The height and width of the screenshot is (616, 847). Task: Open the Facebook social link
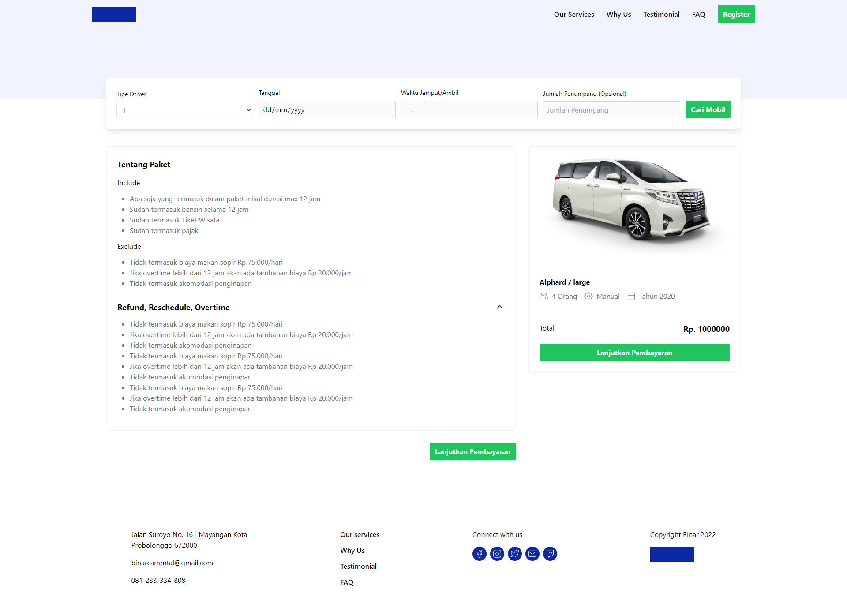pos(479,553)
